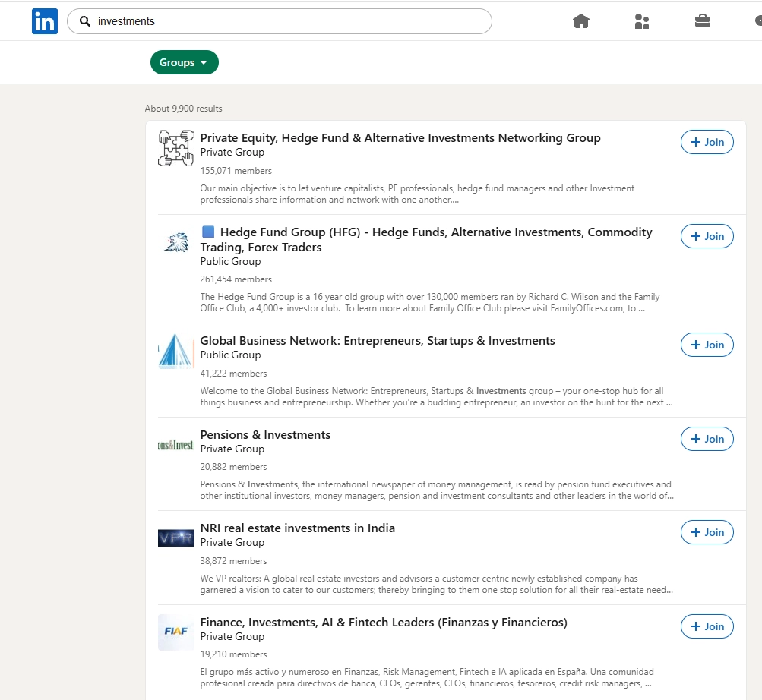Open VPR logo for NRI real estate
The width and height of the screenshot is (762, 700).
(176, 538)
